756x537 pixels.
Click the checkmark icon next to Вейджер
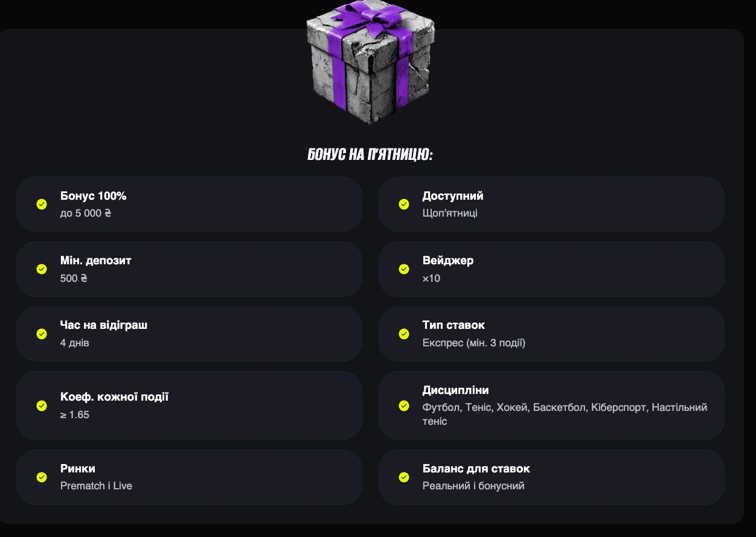[404, 269]
